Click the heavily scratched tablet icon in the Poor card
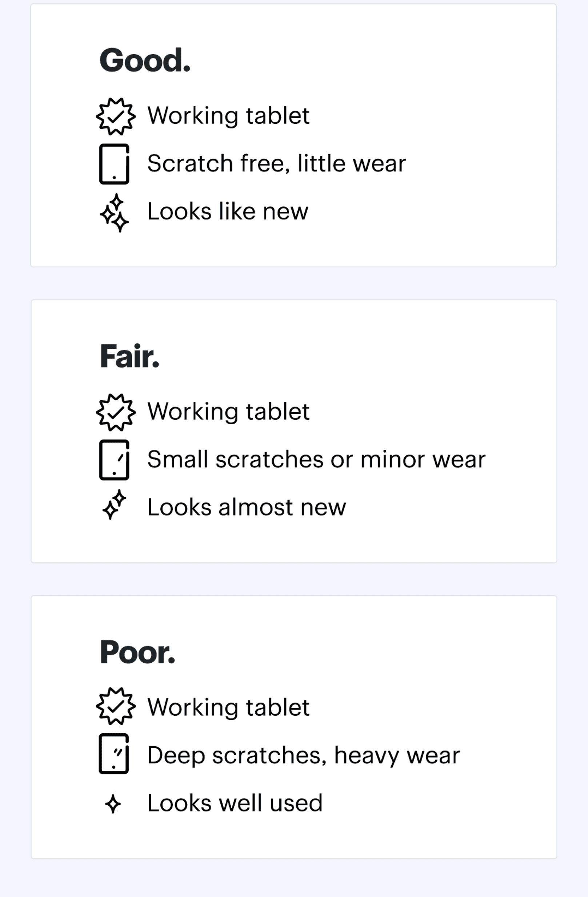Screen dimensions: 588x897 tap(114, 753)
